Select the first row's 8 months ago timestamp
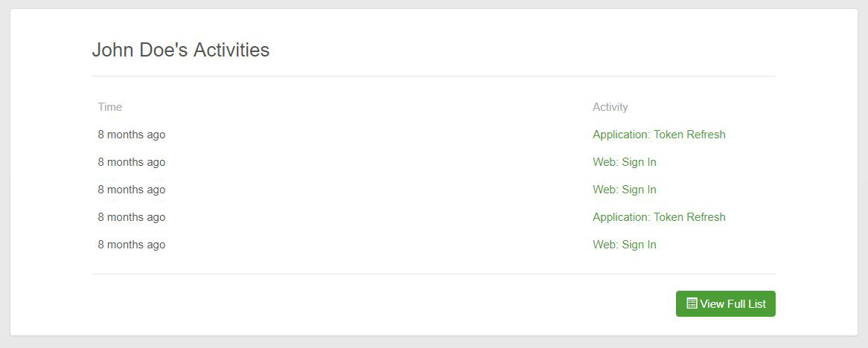Screen dimensions: 868x348 click(x=131, y=135)
